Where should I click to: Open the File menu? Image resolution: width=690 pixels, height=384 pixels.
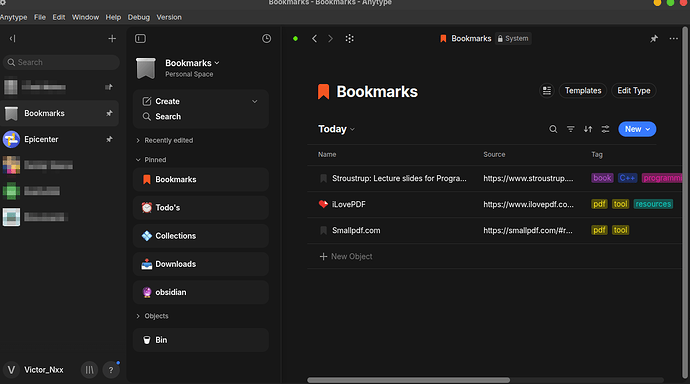(40, 17)
